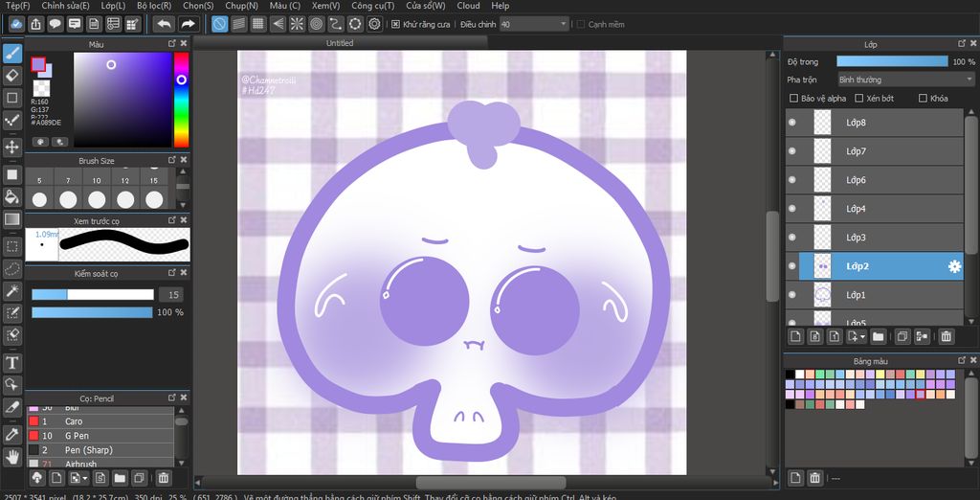Image resolution: width=980 pixels, height=500 pixels.
Task: Undock the Lớp layer panel
Action: 962,44
